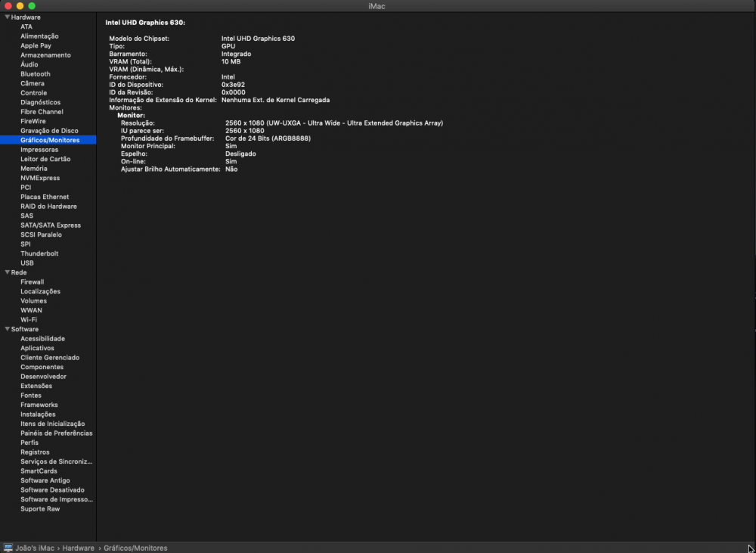The height and width of the screenshot is (553, 756).
Task: Click the yellow minimize window button
Action: [20, 6]
